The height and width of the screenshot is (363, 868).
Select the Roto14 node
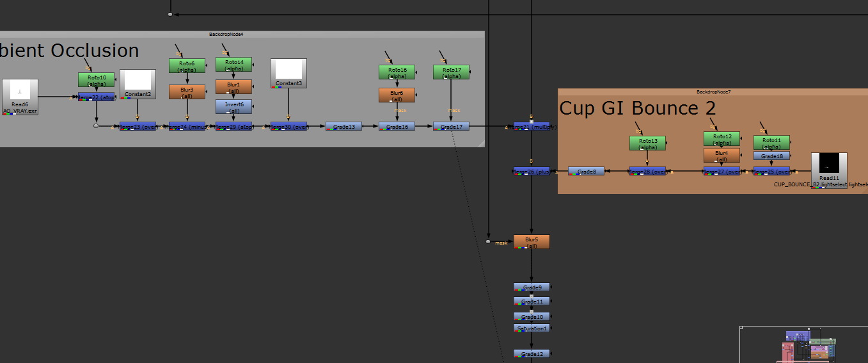point(233,64)
